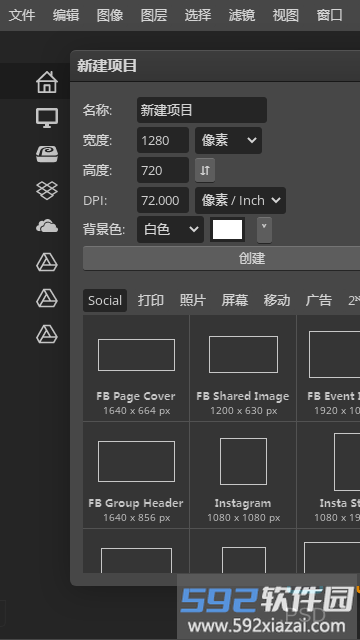Open the 白色 background color dropdown

pyautogui.click(x=171, y=229)
